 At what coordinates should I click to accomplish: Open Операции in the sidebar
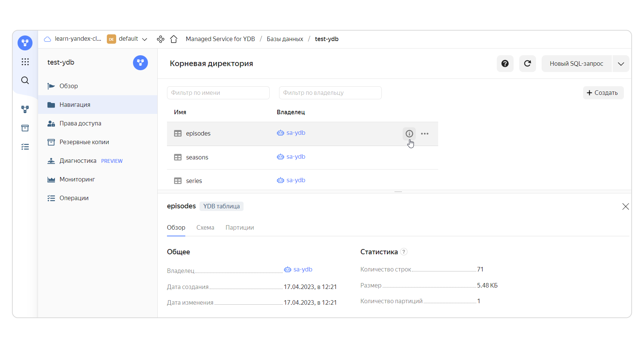point(97,198)
